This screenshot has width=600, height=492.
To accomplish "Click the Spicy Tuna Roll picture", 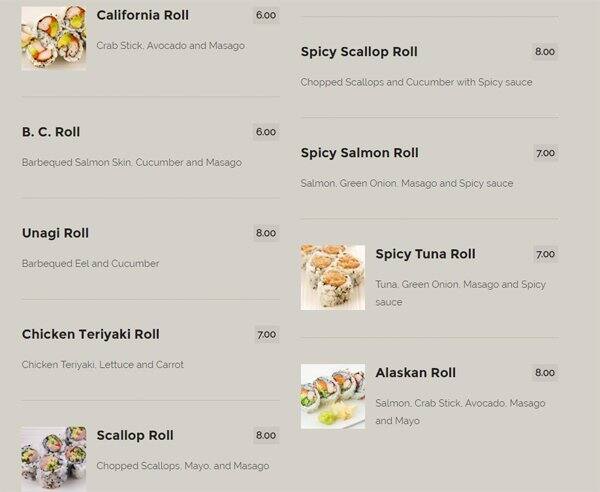I will click(x=333, y=277).
